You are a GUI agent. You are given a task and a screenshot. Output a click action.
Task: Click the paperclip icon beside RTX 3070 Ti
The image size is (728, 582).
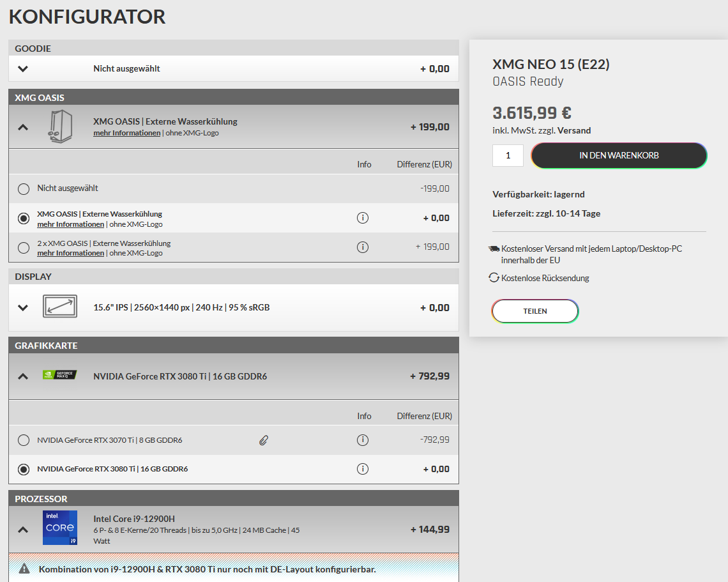(263, 440)
